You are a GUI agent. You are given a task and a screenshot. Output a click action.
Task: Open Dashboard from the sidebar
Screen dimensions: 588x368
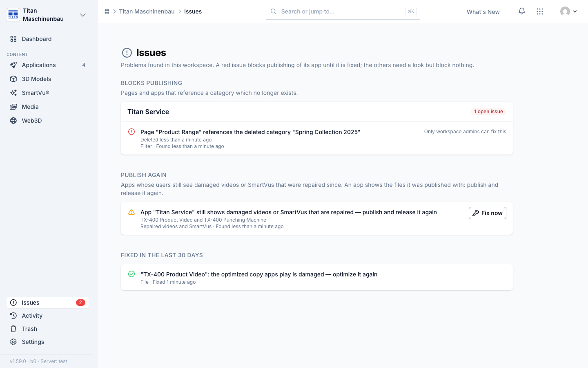[x=47, y=39]
